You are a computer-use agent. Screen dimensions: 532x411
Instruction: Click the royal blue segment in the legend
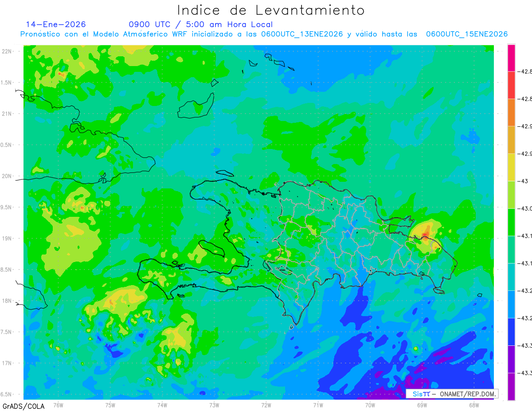pyautogui.click(x=511, y=332)
